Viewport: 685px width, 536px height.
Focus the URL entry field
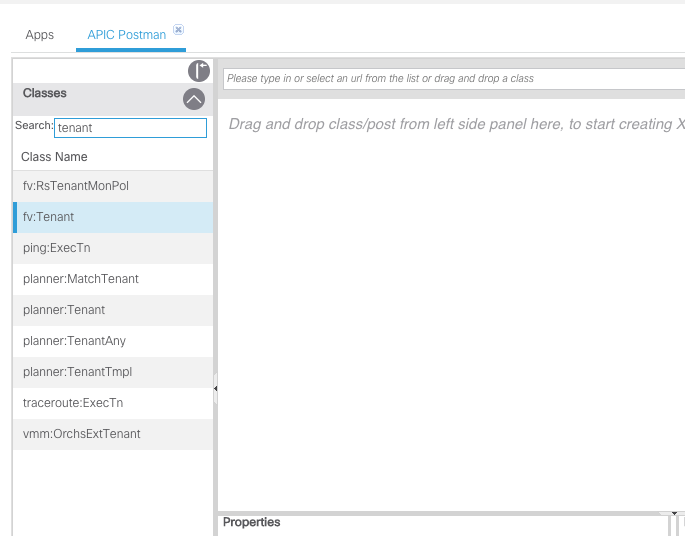click(450, 78)
